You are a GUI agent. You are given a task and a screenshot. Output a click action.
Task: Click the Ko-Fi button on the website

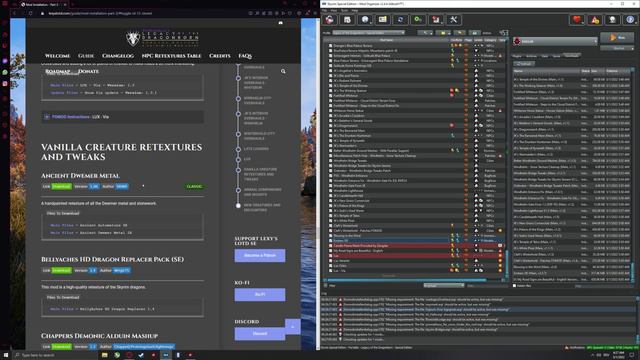(x=260, y=295)
